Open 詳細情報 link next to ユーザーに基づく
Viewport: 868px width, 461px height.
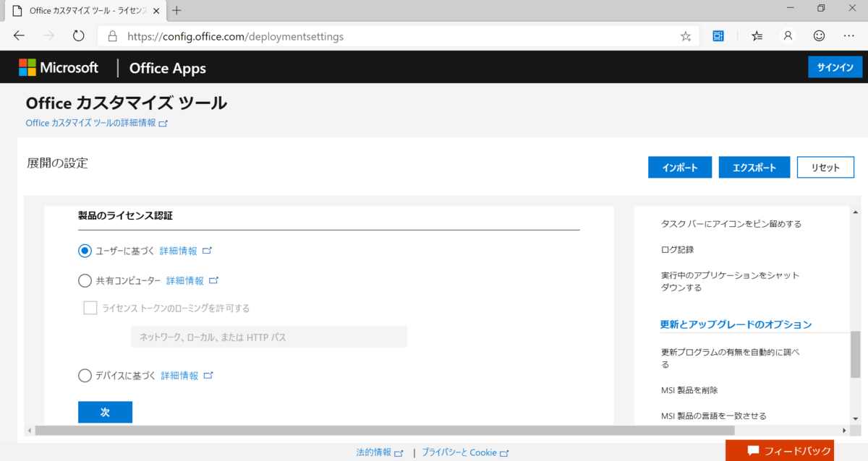coord(178,251)
